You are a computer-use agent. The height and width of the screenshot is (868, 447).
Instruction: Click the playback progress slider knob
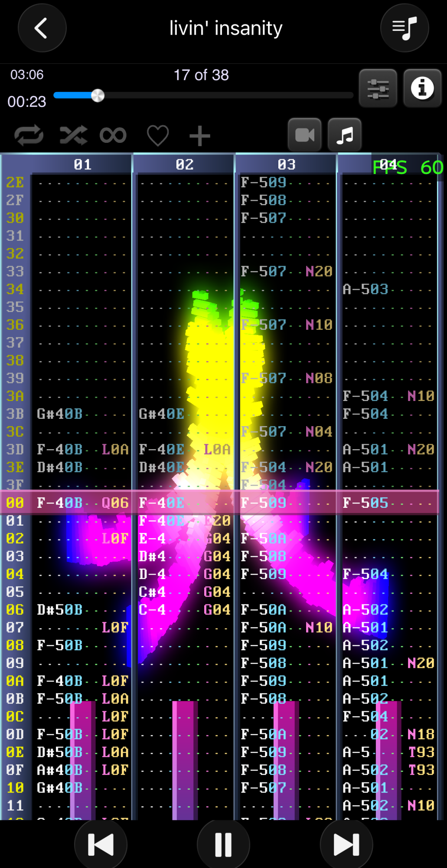98,95
